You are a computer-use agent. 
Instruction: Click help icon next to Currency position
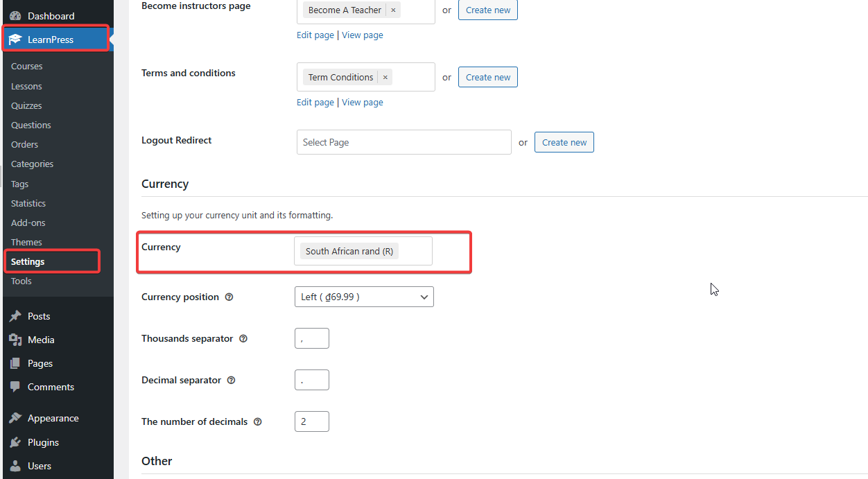click(x=229, y=297)
